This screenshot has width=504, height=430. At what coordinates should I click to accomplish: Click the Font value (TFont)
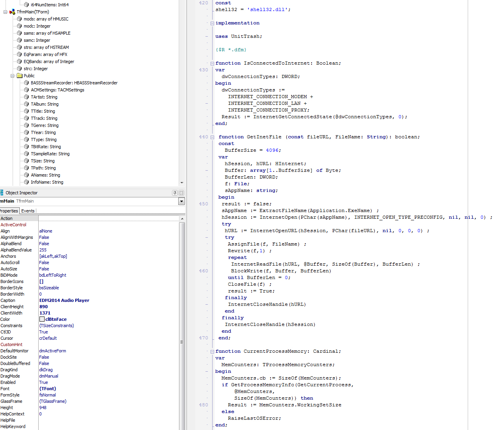point(48,389)
